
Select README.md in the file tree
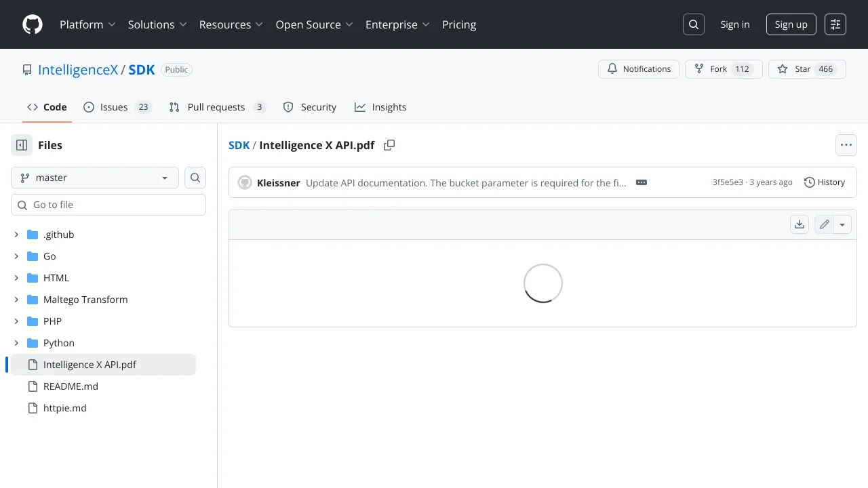(x=103, y=386)
